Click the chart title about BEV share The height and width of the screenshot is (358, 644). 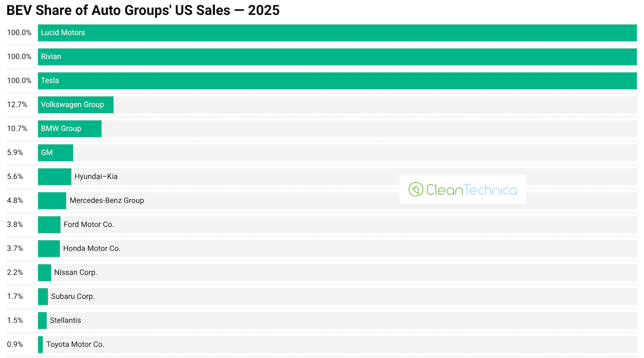pos(143,10)
